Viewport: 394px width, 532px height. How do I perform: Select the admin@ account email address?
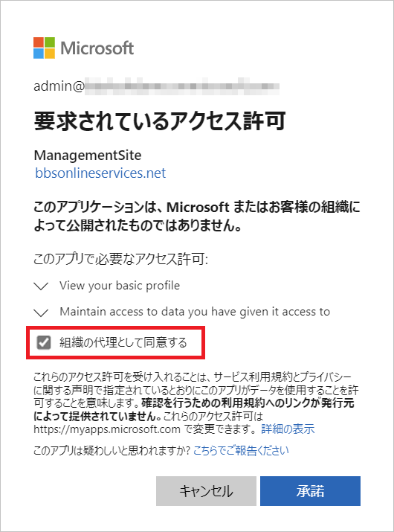pos(156,86)
